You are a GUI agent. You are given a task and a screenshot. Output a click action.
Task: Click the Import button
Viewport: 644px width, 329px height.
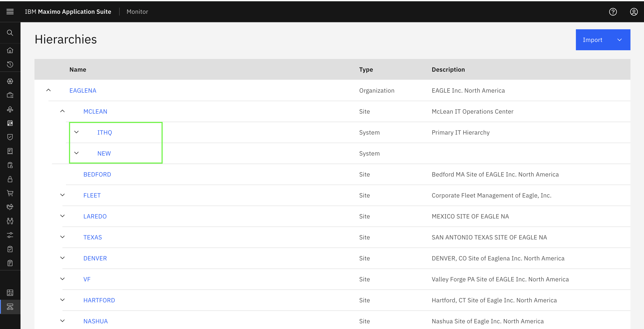(x=592, y=40)
